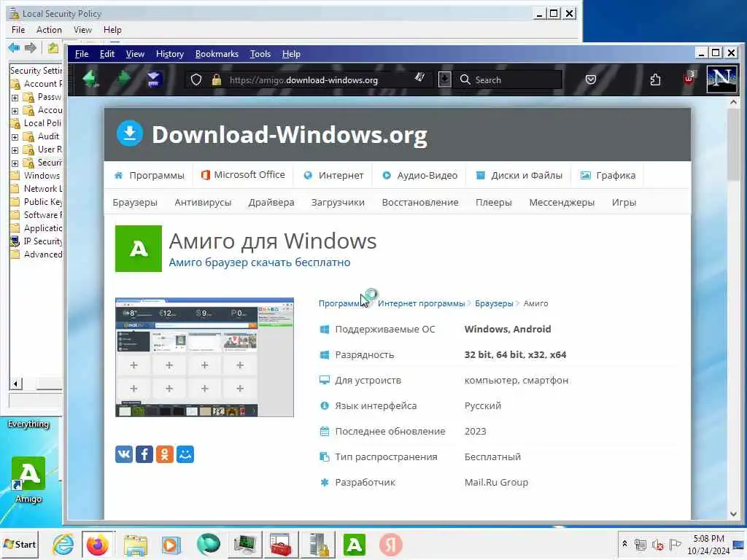Image resolution: width=747 pixels, height=560 pixels.
Task: Open Internet Explorer from the taskbar
Action: pyautogui.click(x=63, y=545)
